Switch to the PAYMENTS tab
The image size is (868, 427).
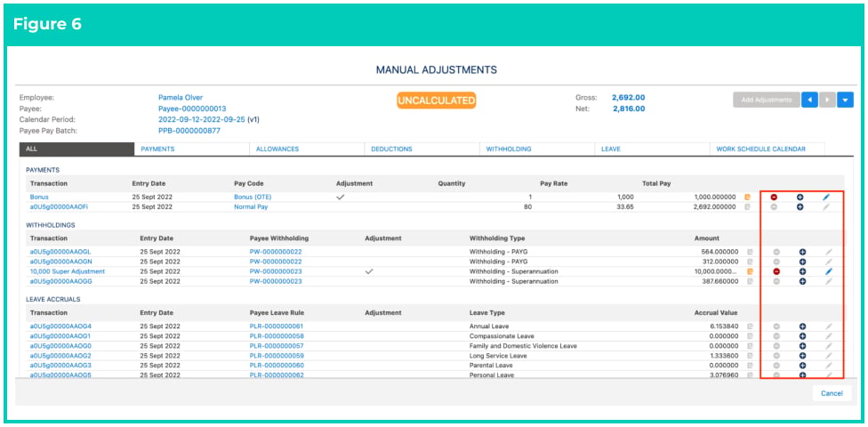(x=192, y=149)
